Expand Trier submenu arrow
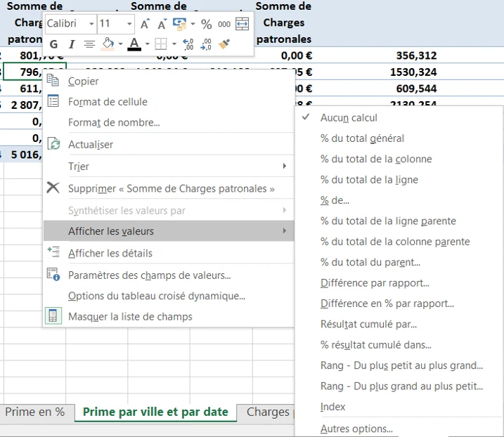 pyautogui.click(x=284, y=166)
